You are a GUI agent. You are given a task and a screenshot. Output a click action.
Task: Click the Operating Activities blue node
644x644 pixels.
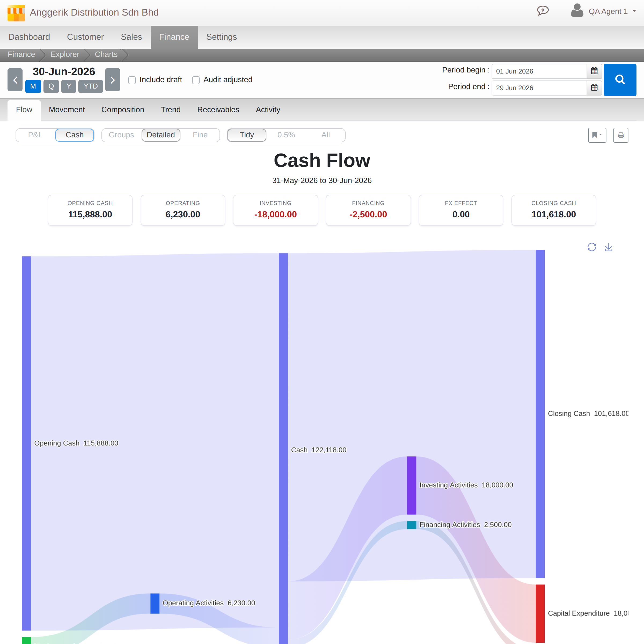[155, 603]
